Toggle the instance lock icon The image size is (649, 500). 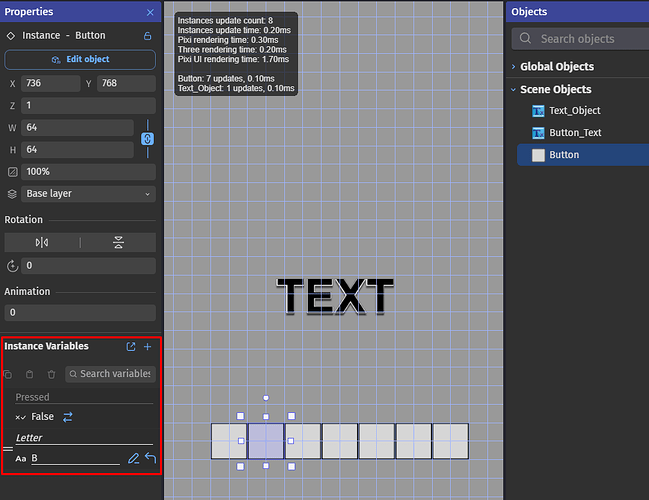tap(147, 36)
